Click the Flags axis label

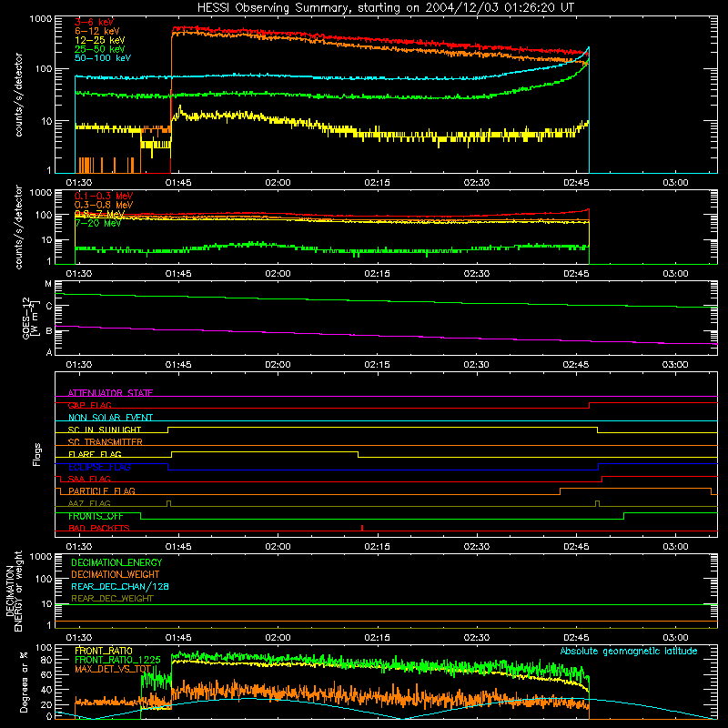click(37, 454)
